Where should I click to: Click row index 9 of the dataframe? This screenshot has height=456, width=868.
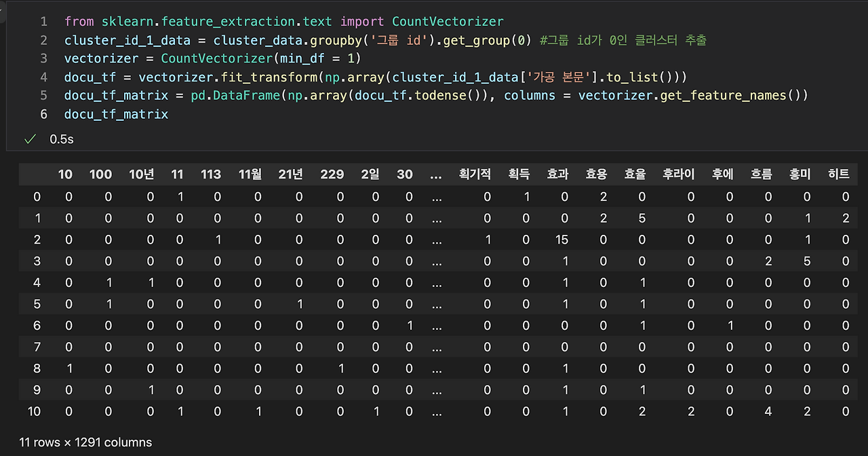tap(37, 389)
